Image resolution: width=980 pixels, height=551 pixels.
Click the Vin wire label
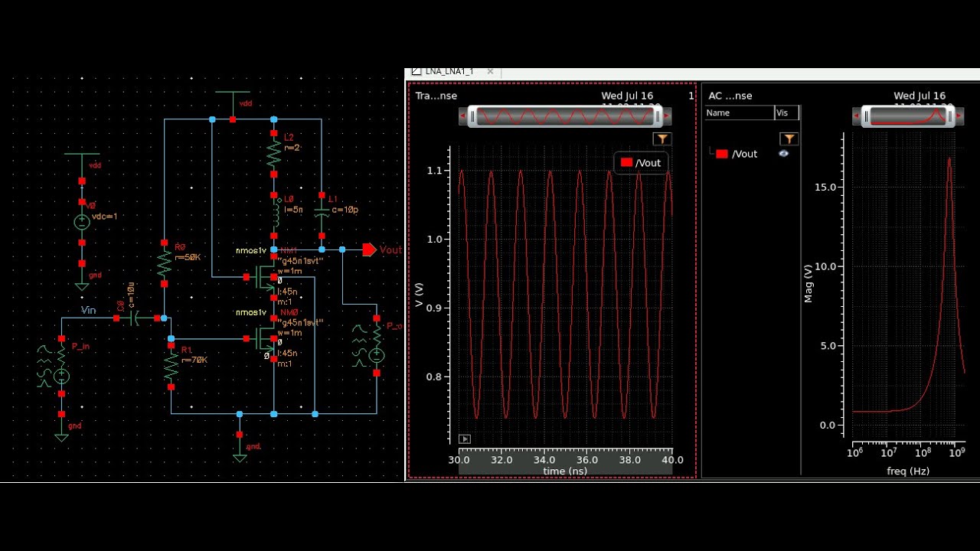pos(89,310)
